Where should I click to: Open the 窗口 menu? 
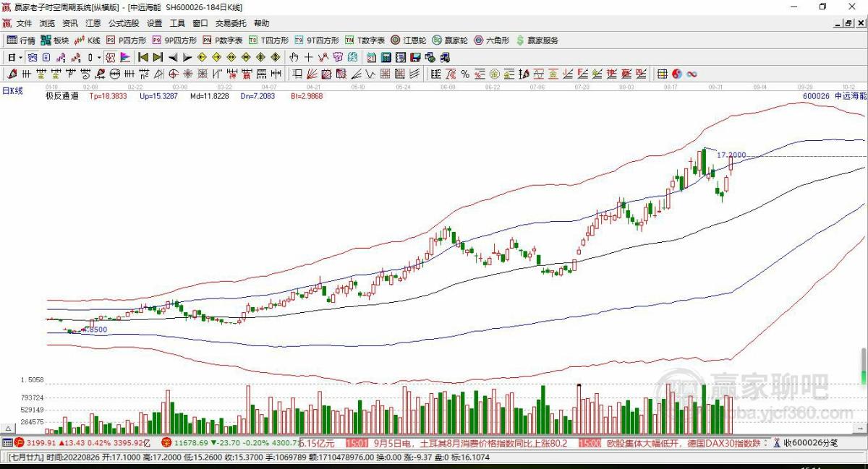[x=200, y=24]
